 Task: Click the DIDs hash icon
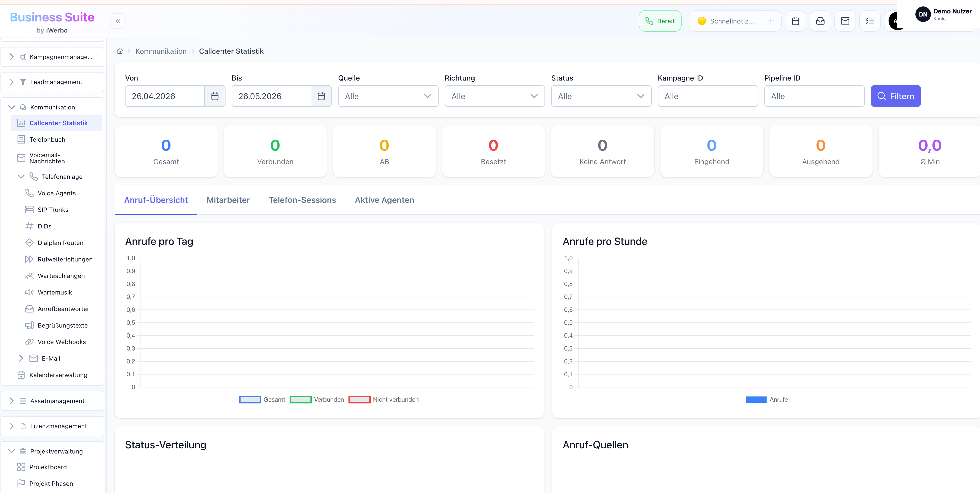click(29, 226)
